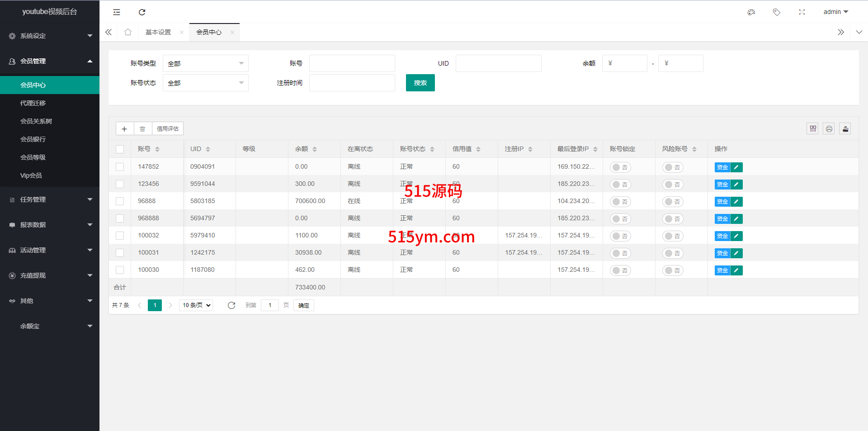The image size is (868, 431).
Task: Edit account 147852 with pencil icon
Action: click(736, 167)
